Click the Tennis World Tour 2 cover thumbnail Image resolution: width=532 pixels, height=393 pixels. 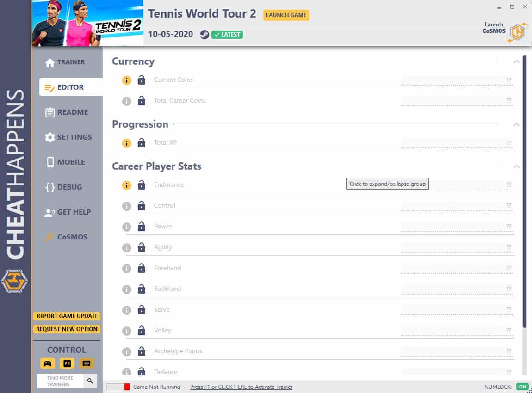[x=87, y=23]
